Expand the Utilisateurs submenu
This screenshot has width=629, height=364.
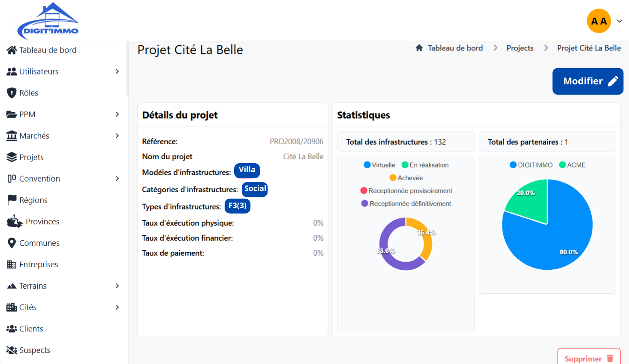pyautogui.click(x=117, y=72)
